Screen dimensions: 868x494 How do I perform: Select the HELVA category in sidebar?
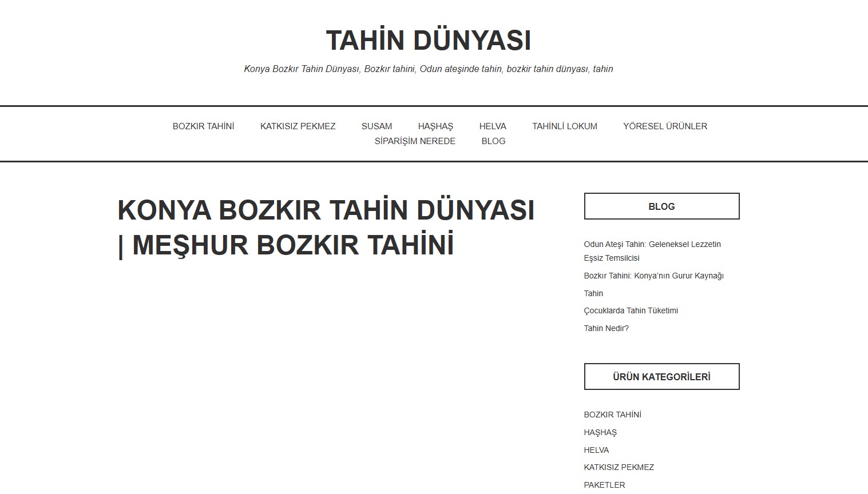pyautogui.click(x=596, y=450)
